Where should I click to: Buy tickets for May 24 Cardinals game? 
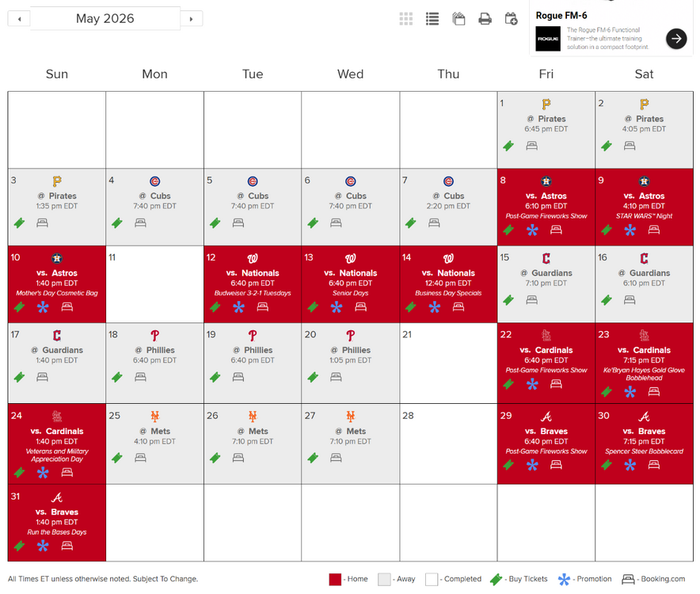coord(19,473)
